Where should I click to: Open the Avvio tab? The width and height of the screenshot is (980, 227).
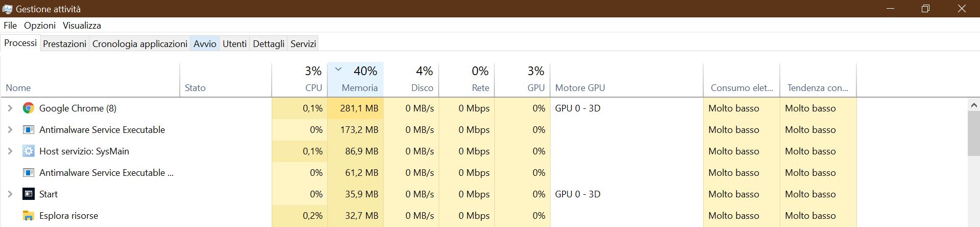[x=205, y=44]
